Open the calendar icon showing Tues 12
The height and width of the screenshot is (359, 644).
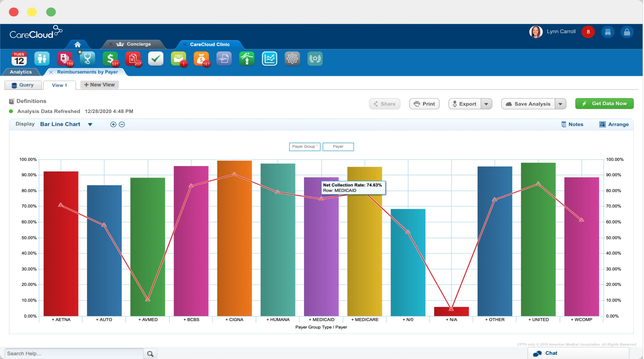click(x=19, y=59)
